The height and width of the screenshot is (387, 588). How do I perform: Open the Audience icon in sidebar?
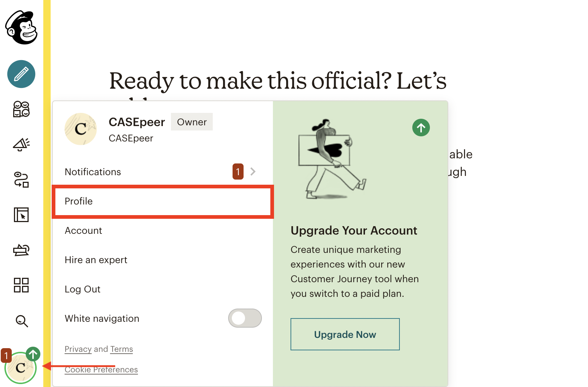point(21,109)
